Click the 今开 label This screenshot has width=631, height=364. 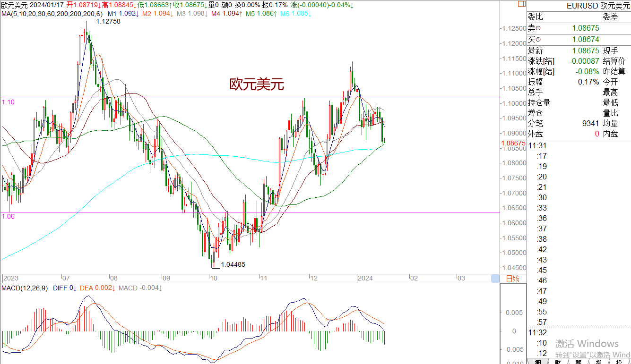click(611, 82)
